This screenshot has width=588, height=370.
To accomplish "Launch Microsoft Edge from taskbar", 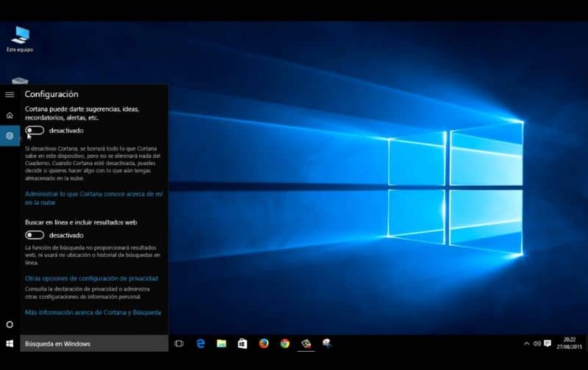I will pyautogui.click(x=201, y=344).
